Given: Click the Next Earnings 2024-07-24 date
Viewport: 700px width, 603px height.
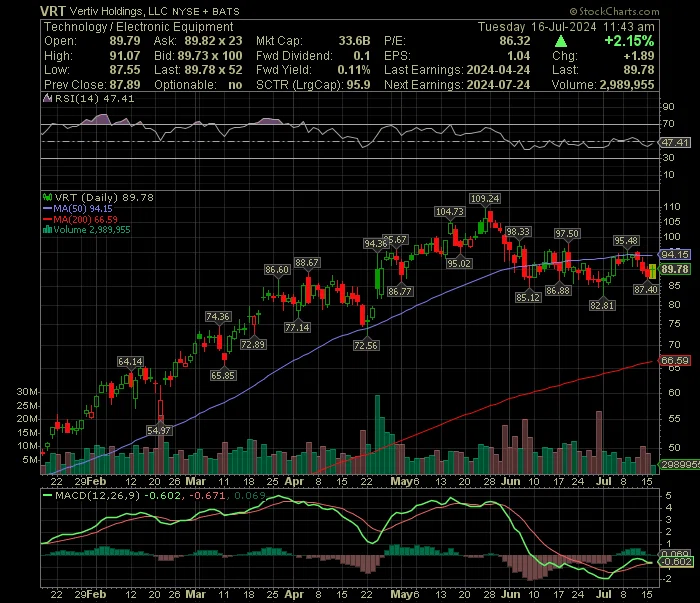Looking at the screenshot, I should pyautogui.click(x=499, y=85).
